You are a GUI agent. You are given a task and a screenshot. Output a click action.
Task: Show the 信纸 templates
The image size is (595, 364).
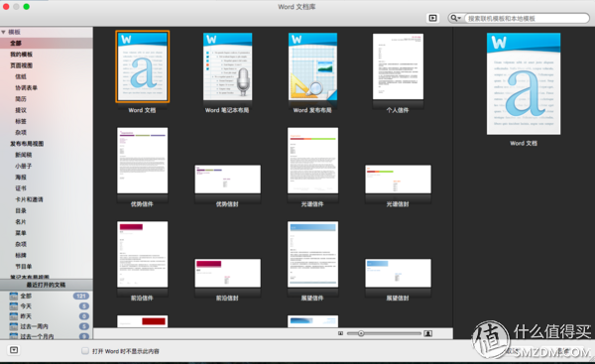pos(21,76)
